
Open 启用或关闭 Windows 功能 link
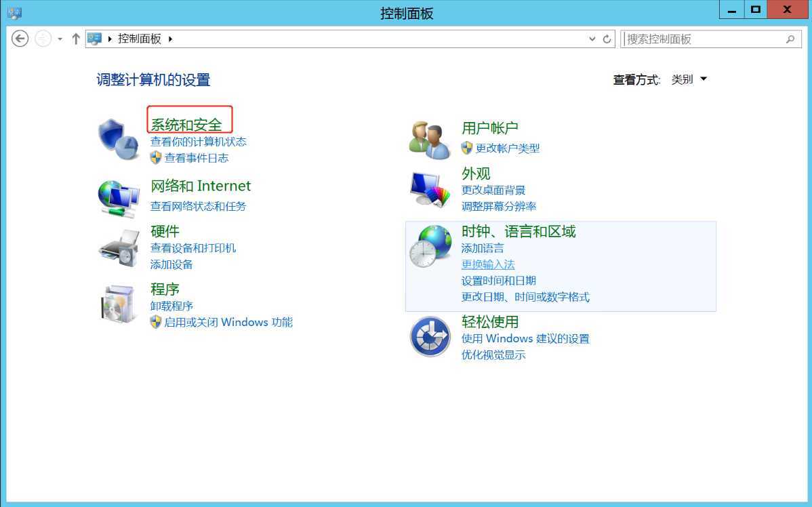(x=229, y=323)
